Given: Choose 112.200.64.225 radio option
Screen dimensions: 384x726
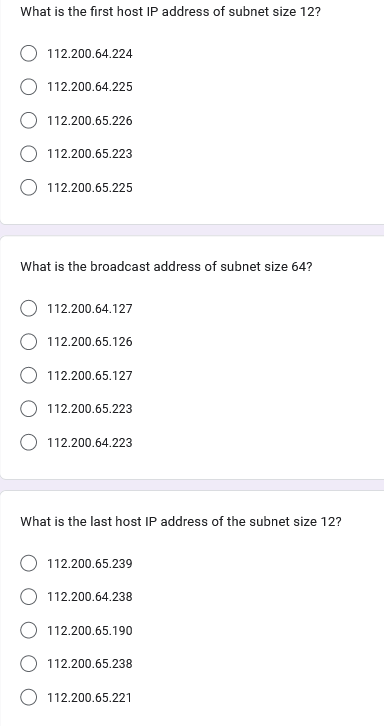Looking at the screenshot, I should click(x=29, y=87).
